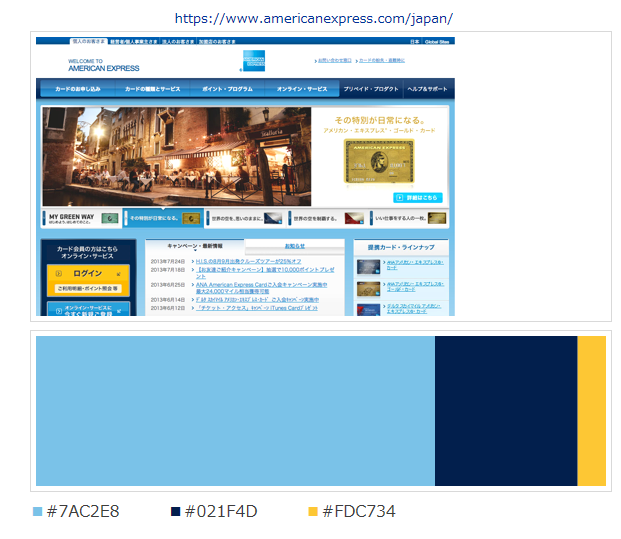
Task: Open the 加盟店のお客さま top tab
Action: (217, 42)
